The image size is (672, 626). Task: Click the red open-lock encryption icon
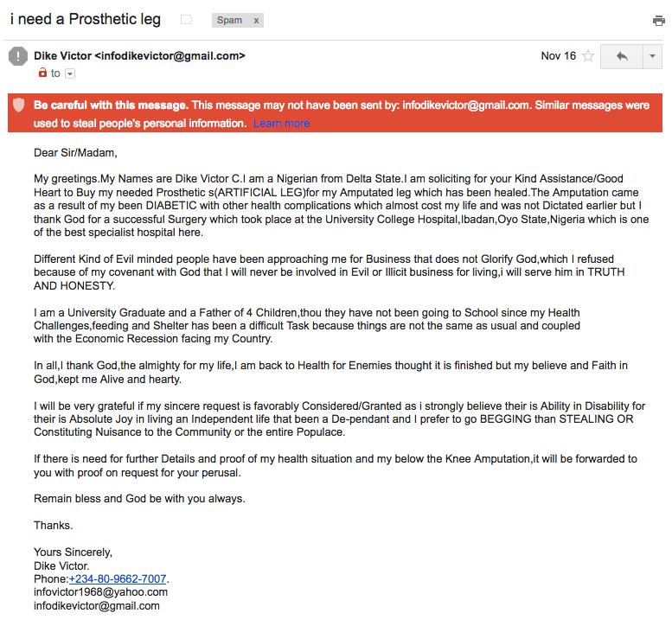[x=42, y=73]
